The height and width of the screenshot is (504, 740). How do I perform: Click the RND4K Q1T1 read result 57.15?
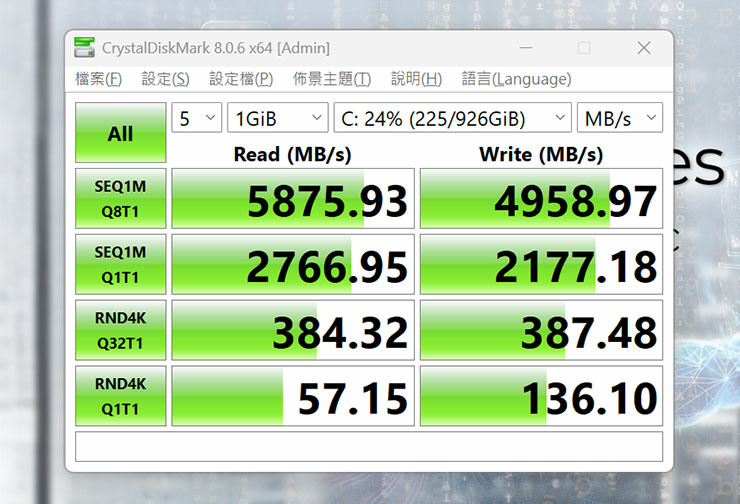click(293, 396)
